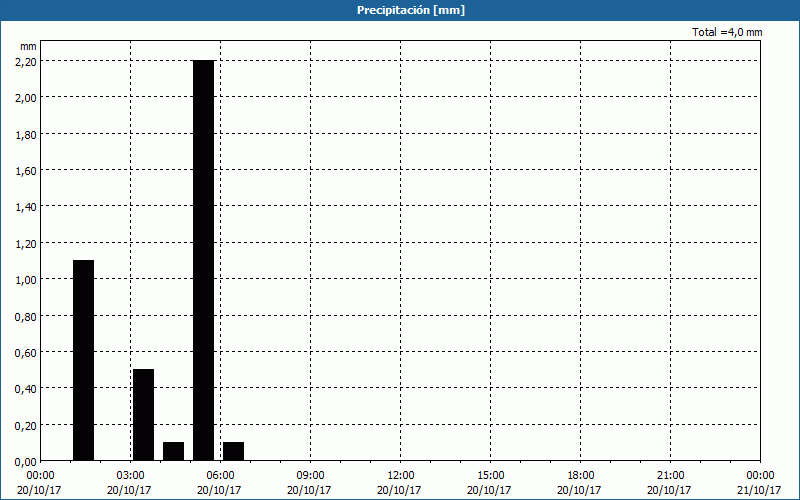Select the 'Total =4,0 mm' label
Image resolution: width=800 pixels, height=500 pixels.
(727, 32)
